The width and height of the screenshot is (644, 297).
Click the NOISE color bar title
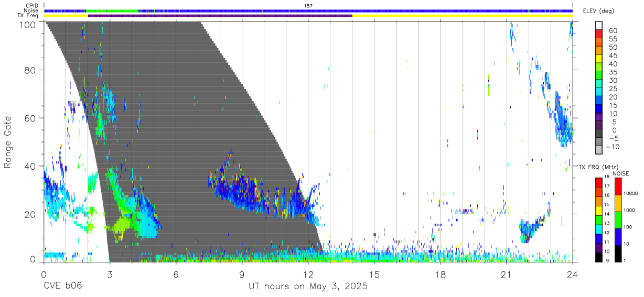coord(621,173)
